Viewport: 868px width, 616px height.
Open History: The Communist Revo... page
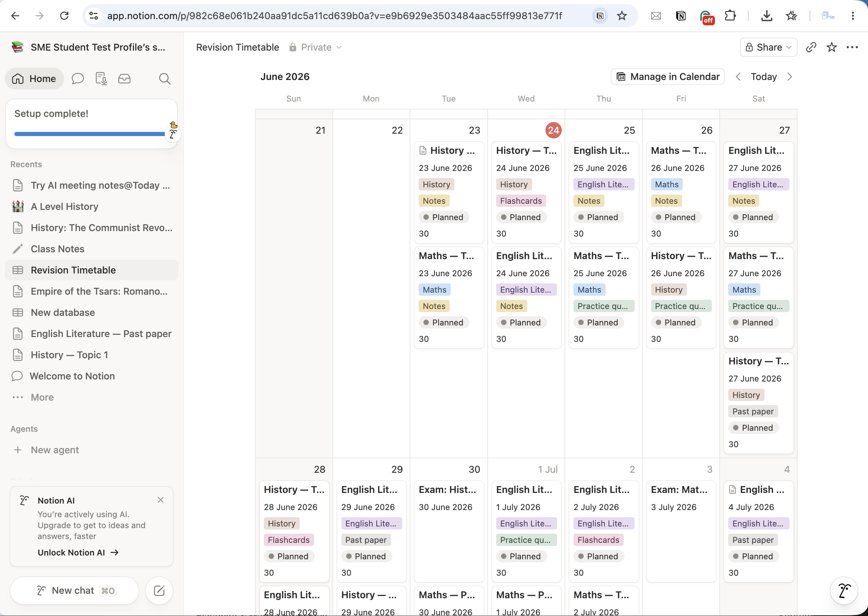(x=91, y=228)
